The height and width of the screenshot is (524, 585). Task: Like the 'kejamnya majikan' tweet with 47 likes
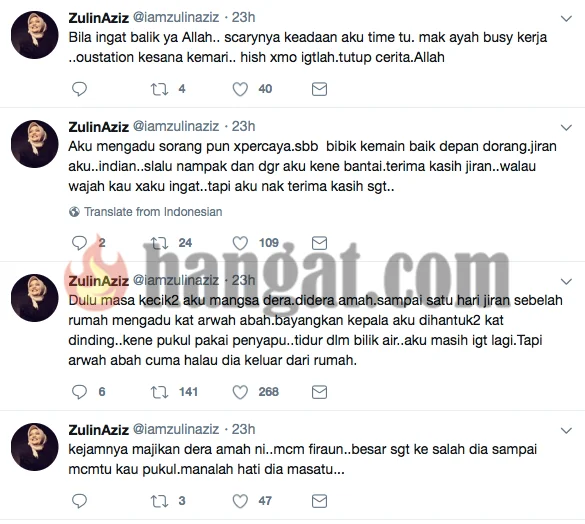tap(240, 501)
